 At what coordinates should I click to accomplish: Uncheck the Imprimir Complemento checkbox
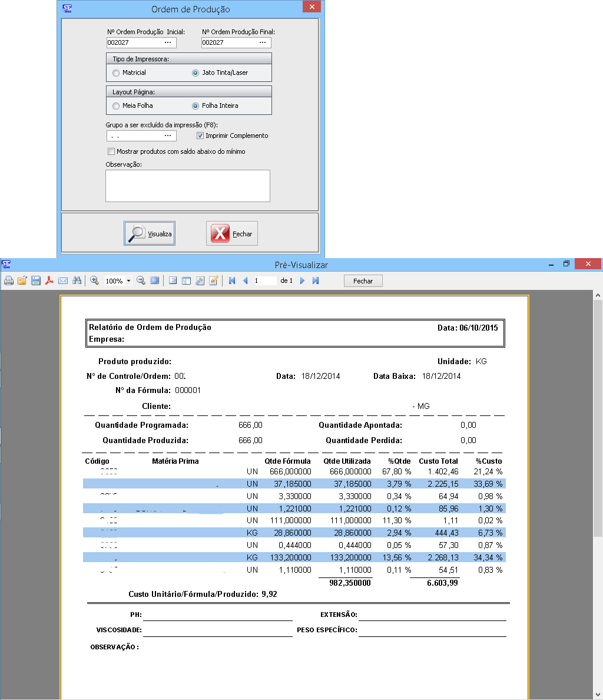(x=201, y=136)
